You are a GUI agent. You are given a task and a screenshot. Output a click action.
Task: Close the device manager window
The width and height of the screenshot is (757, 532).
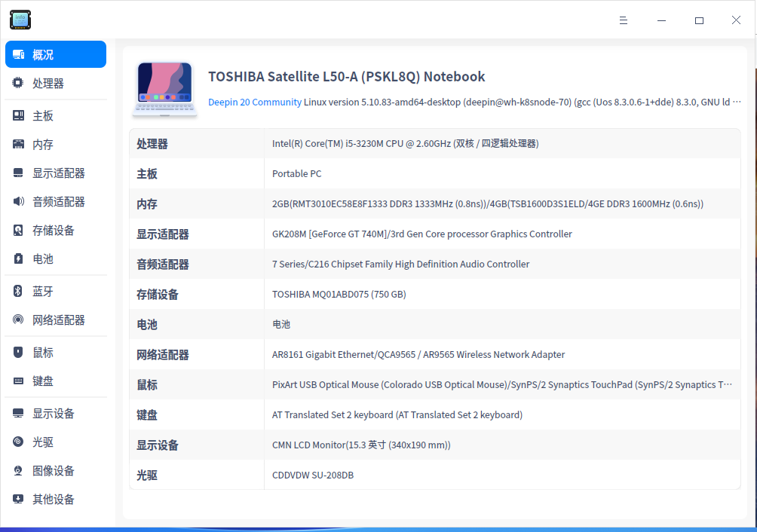pos(736,20)
